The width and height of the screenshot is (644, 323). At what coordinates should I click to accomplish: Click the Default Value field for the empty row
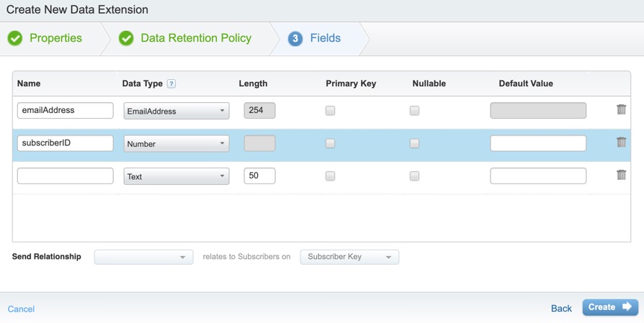pos(538,176)
